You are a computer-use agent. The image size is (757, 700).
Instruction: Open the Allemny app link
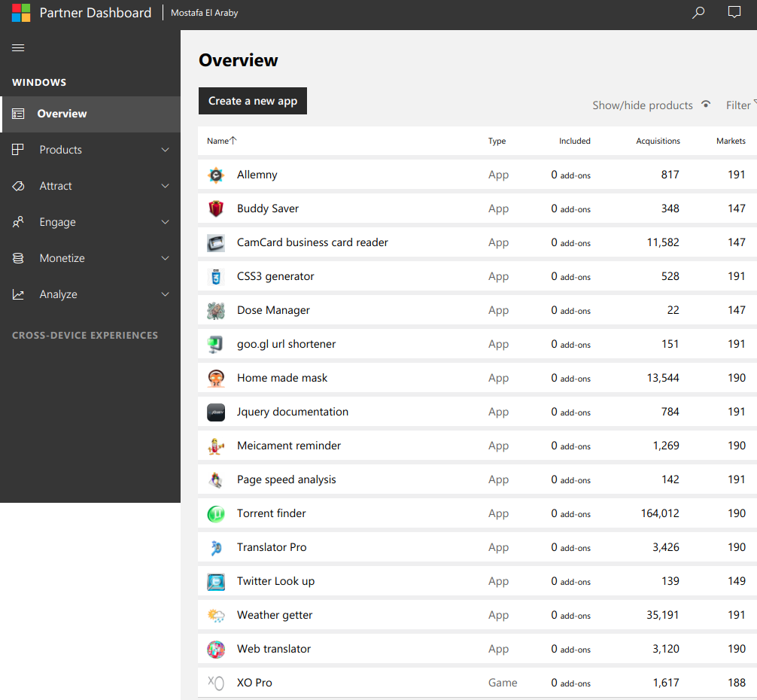click(257, 175)
